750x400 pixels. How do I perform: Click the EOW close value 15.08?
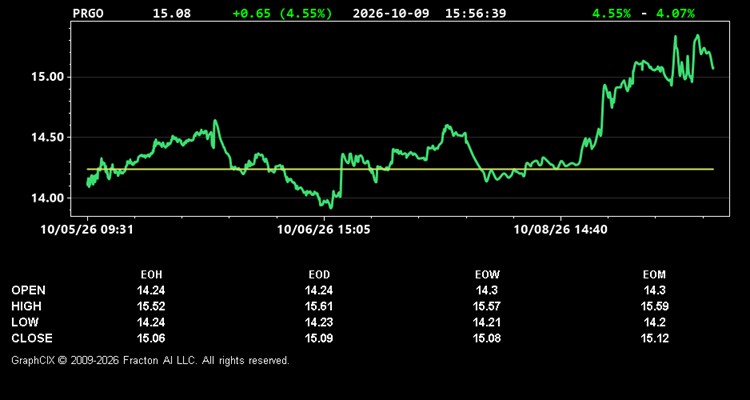pos(487,338)
